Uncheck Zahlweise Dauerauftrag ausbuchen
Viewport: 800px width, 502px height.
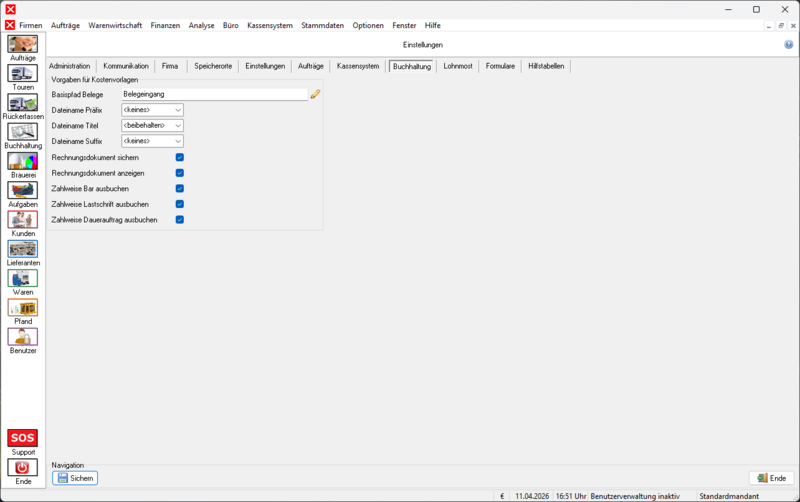(180, 220)
